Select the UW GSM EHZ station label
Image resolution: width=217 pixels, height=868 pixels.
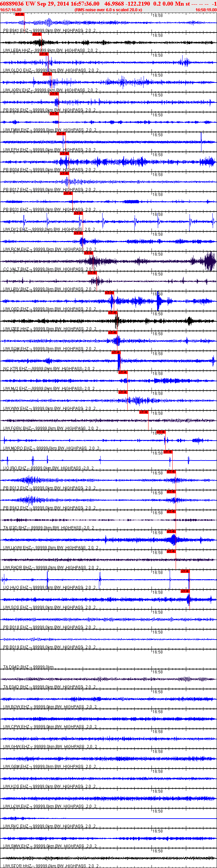50,766
